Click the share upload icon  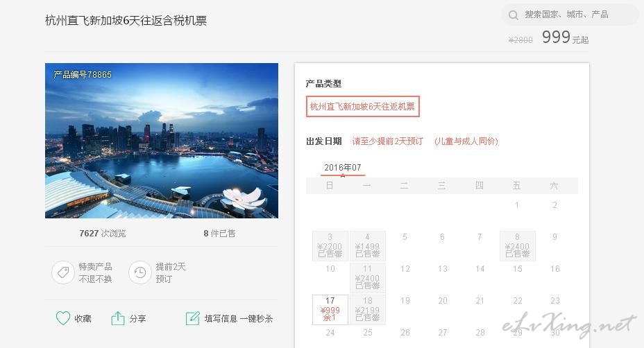coord(118,318)
